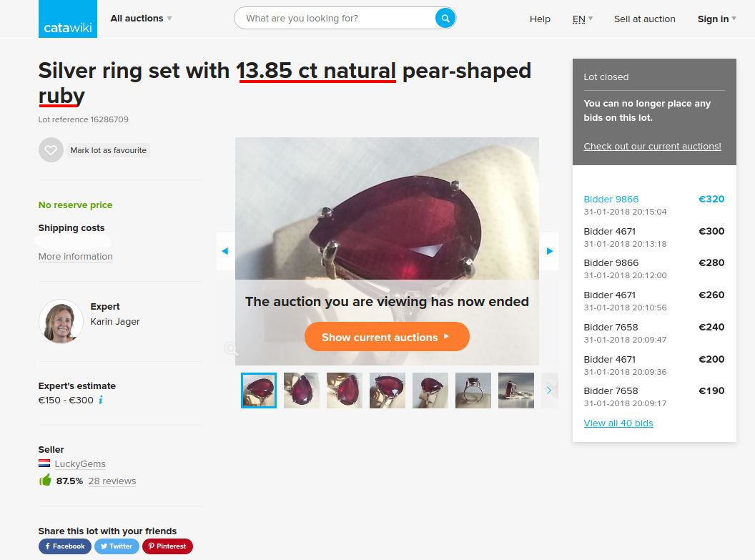This screenshot has width=755, height=560.
Task: Open Sell at auction page
Action: (645, 19)
